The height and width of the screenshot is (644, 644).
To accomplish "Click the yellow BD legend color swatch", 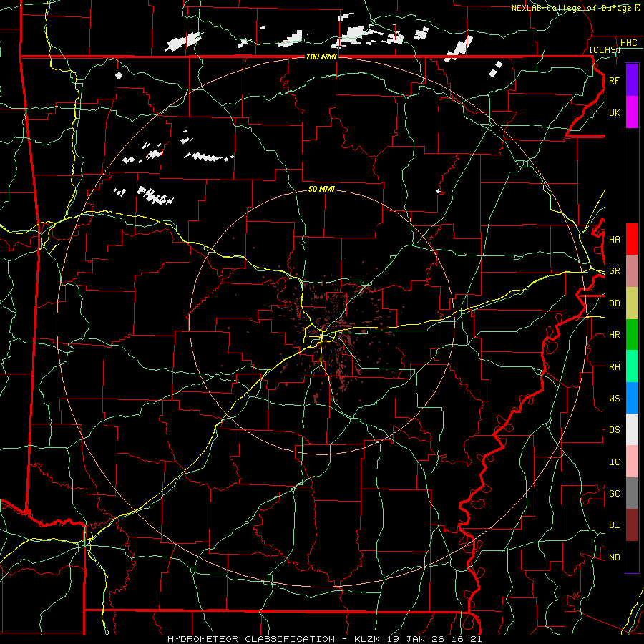I will coord(632,303).
